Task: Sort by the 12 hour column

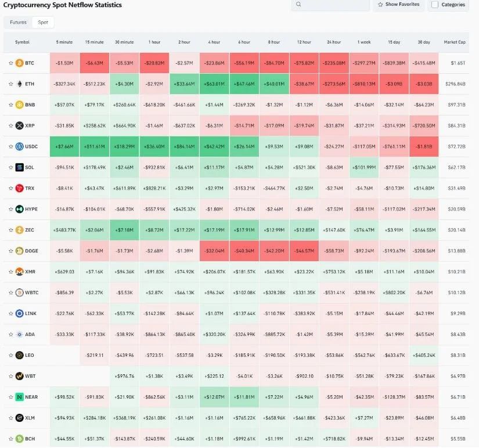Action: [304, 42]
